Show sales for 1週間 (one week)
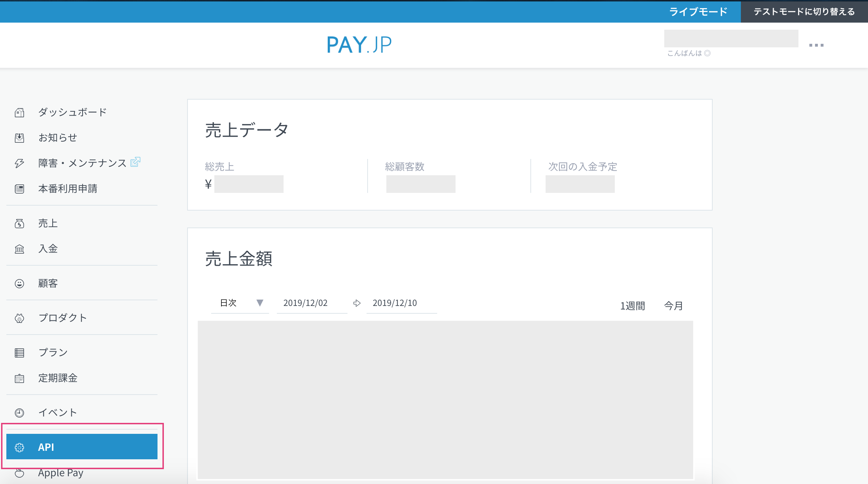The height and width of the screenshot is (484, 868). [x=632, y=305]
